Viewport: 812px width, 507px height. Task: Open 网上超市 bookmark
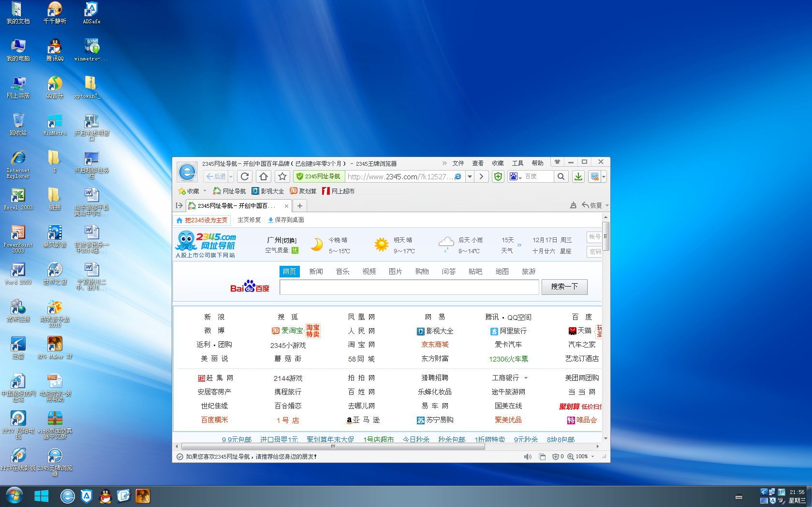point(339,191)
